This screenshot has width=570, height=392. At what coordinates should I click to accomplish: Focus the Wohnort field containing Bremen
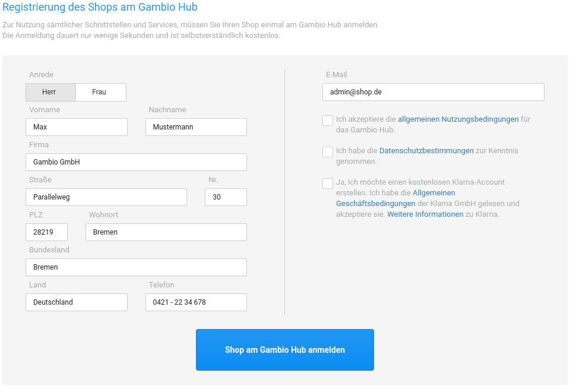[166, 232]
